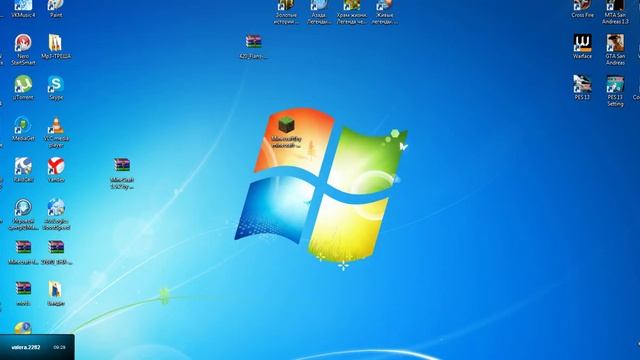The height and width of the screenshot is (360, 640).
Task: Select the RaidCall shortcut
Action: click(x=23, y=170)
